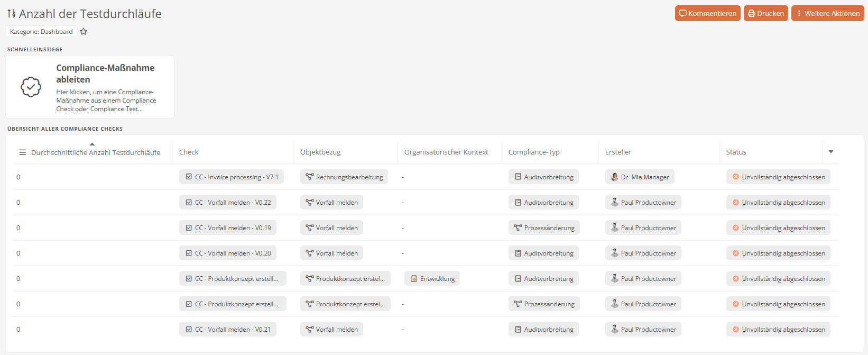The width and height of the screenshot is (868, 355).
Task: Sort by the Ersteller column header
Action: (x=618, y=152)
